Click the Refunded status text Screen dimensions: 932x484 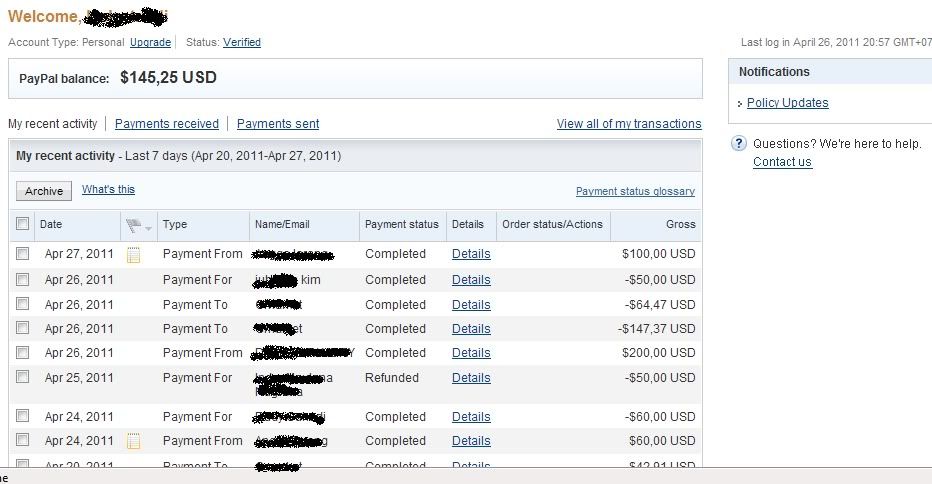pos(392,378)
